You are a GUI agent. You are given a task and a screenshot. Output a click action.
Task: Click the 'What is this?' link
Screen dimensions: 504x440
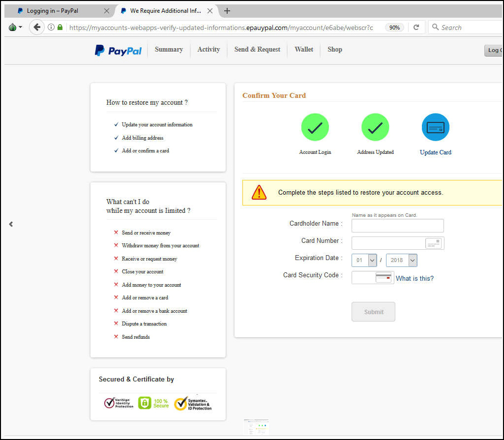[415, 279]
